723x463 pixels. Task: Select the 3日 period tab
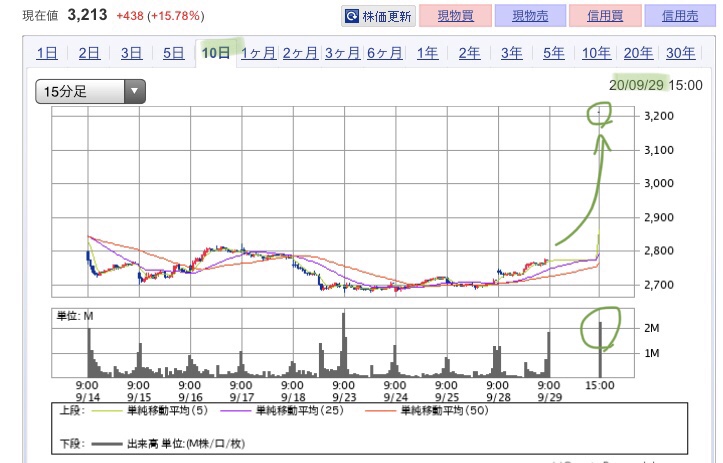pos(131,54)
